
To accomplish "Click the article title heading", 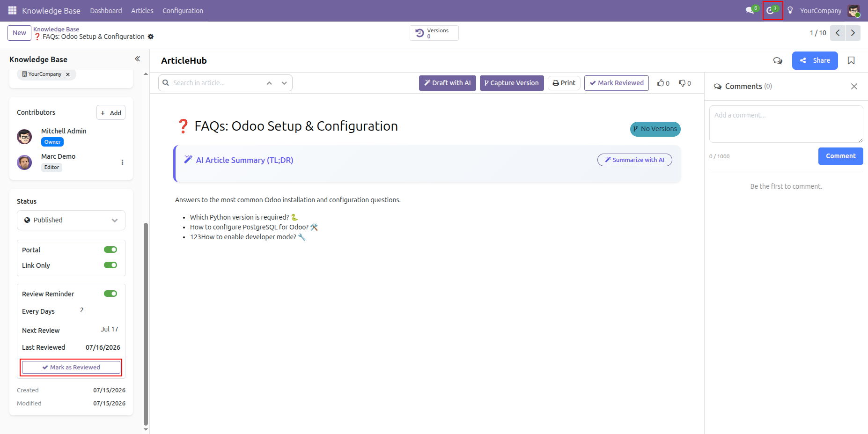I will tap(296, 126).
